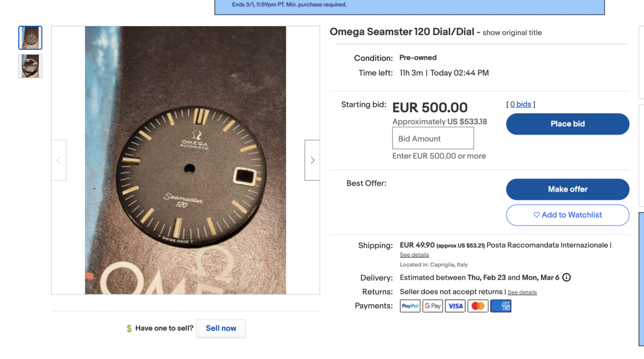This screenshot has height=359, width=644.
Task: Show the next listing photo
Action: coord(312,160)
